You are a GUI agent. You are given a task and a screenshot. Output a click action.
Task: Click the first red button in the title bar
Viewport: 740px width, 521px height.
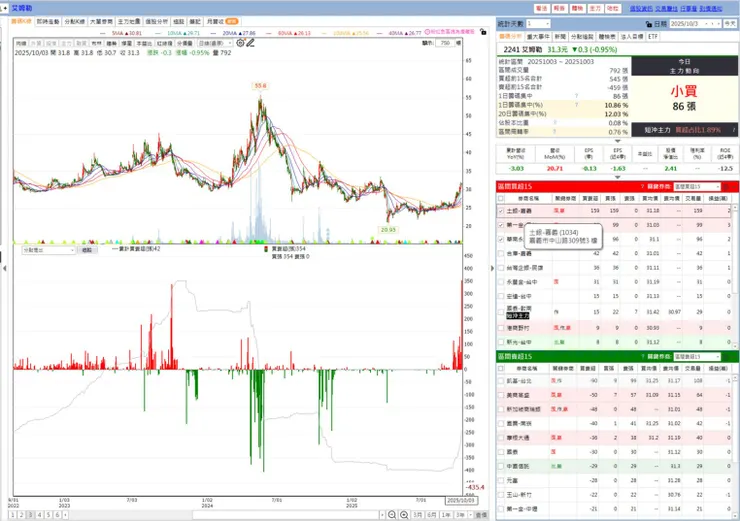[541, 8]
